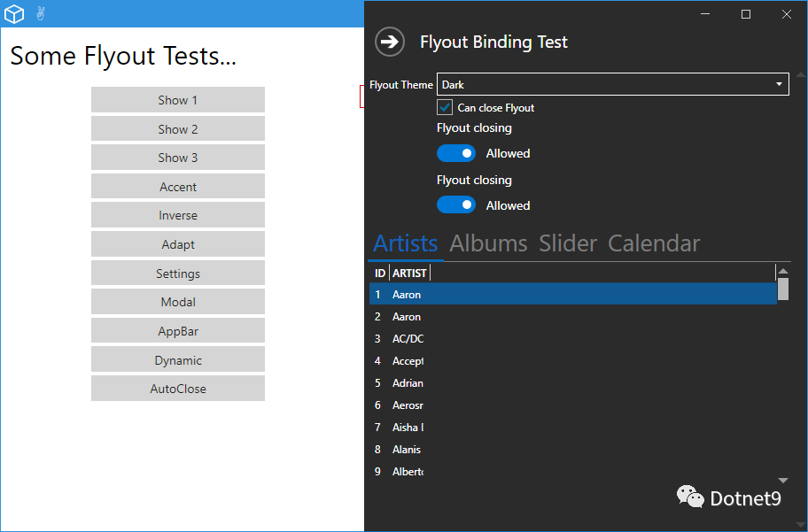
Task: Click the cube app icon in title bar
Action: tap(14, 14)
